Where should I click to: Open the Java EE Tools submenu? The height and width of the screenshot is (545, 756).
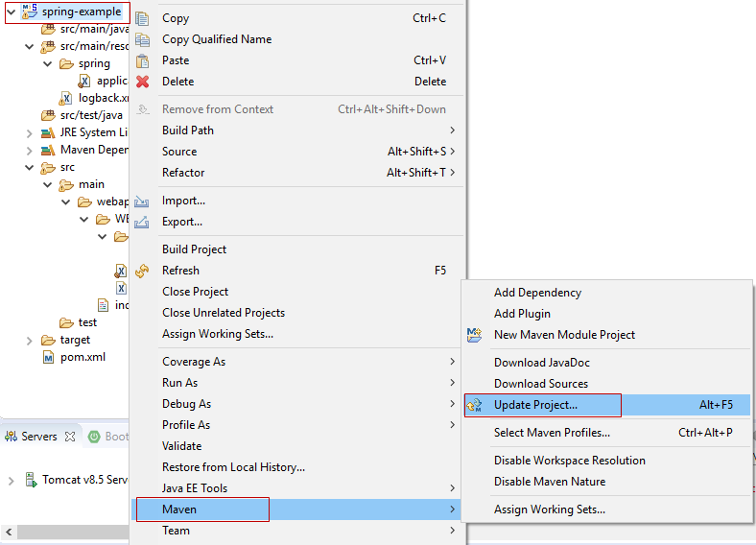(x=296, y=488)
